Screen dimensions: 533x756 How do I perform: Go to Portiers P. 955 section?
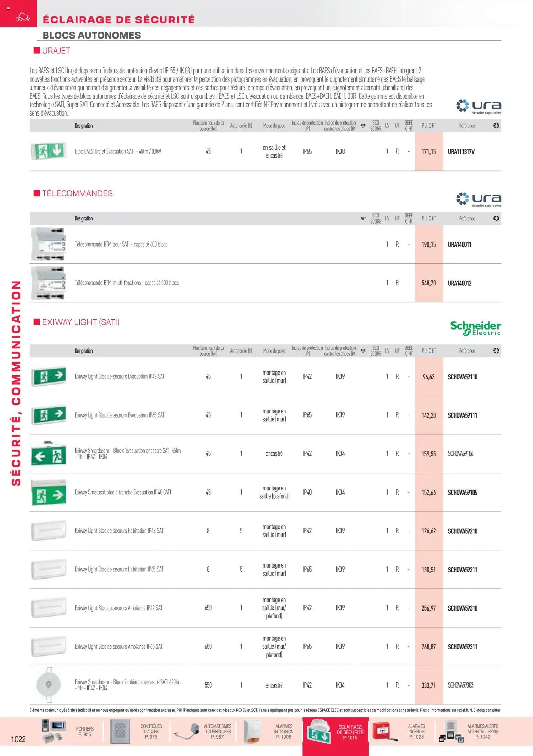click(85, 731)
